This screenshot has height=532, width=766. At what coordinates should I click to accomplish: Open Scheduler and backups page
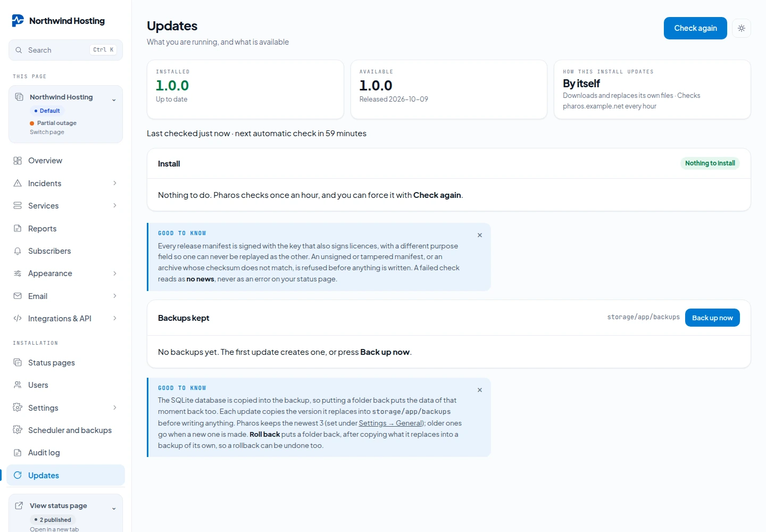pos(66,430)
